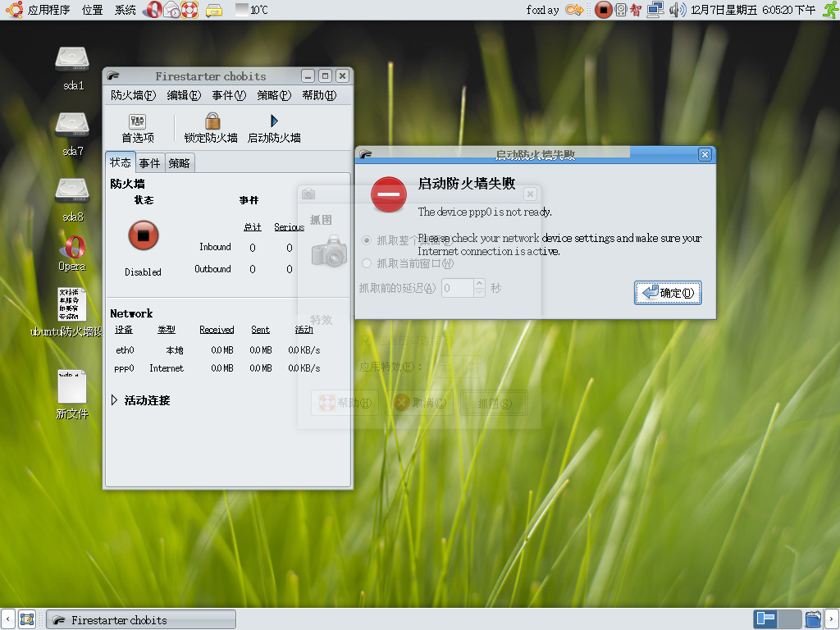Click 首选项 preferences toolbar icon in Firestarter
This screenshot has width=840, height=630.
point(138,129)
